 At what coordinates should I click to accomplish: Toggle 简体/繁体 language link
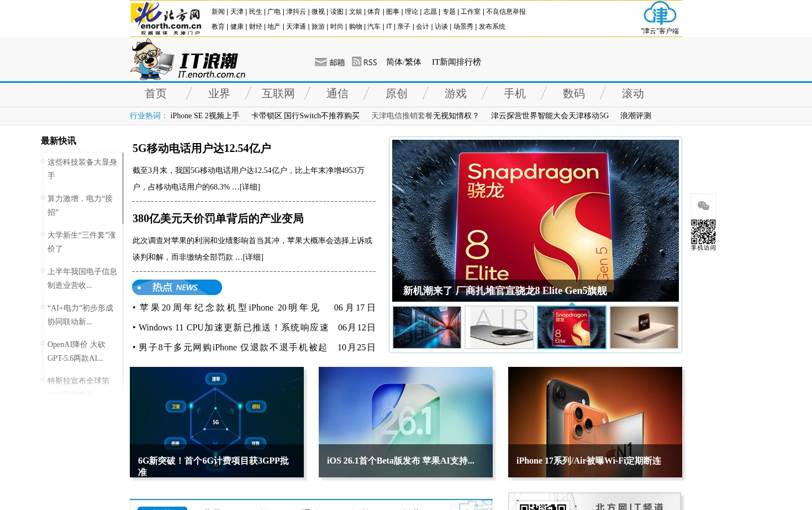[x=403, y=62]
